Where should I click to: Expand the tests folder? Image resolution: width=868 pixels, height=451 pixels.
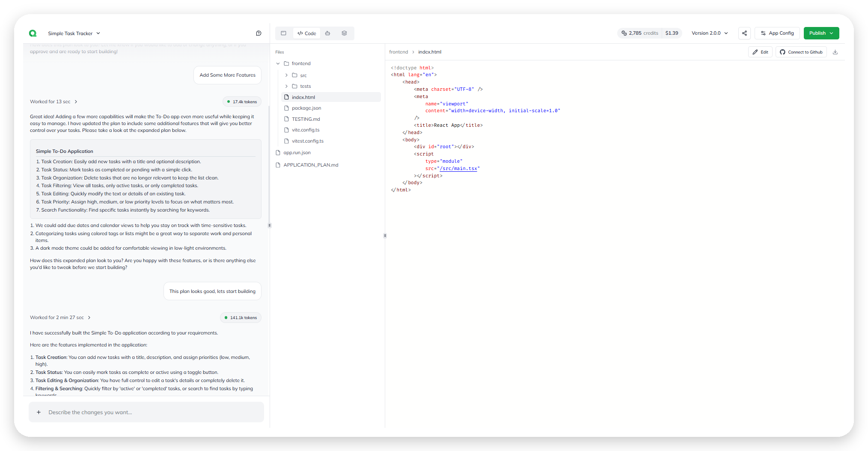286,86
